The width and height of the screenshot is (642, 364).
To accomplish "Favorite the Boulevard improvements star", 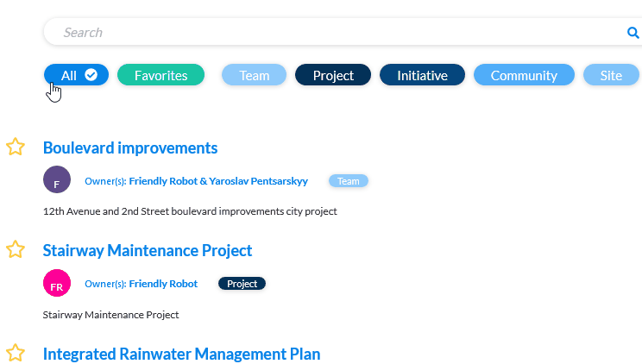I will [16, 147].
